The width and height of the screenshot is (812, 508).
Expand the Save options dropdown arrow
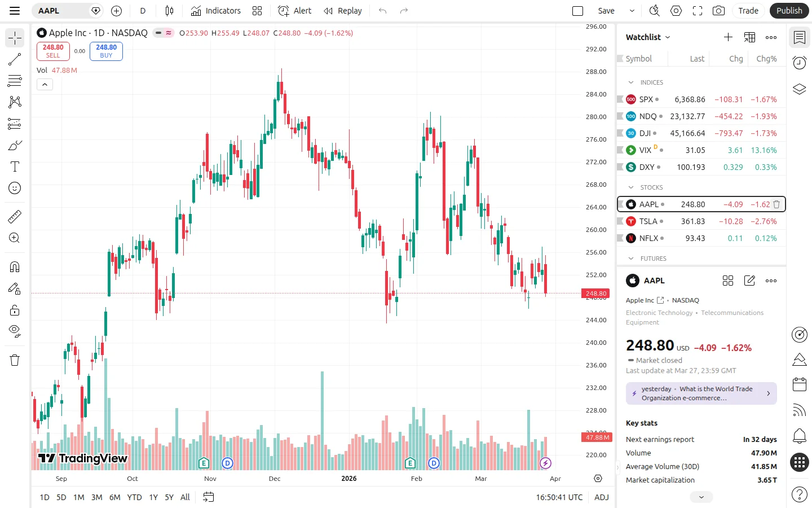632,11
